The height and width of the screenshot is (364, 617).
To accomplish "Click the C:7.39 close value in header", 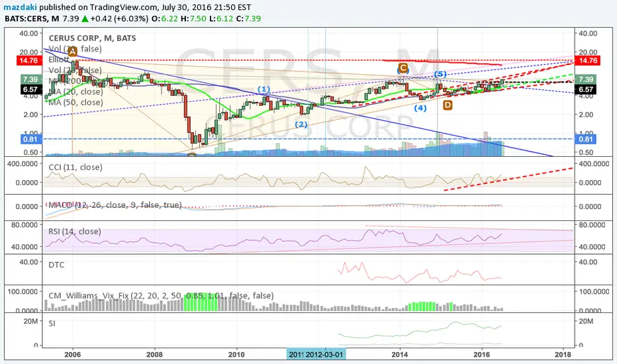I will [x=248, y=19].
